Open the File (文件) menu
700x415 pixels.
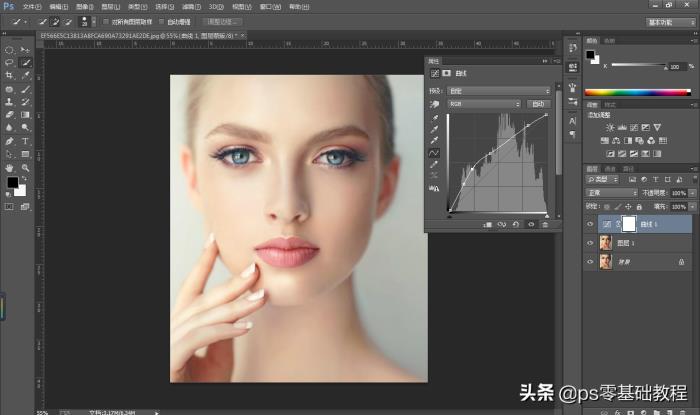(x=33, y=6)
